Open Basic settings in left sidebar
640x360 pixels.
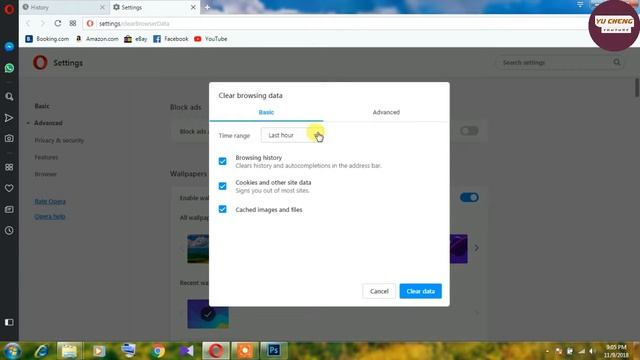42,106
